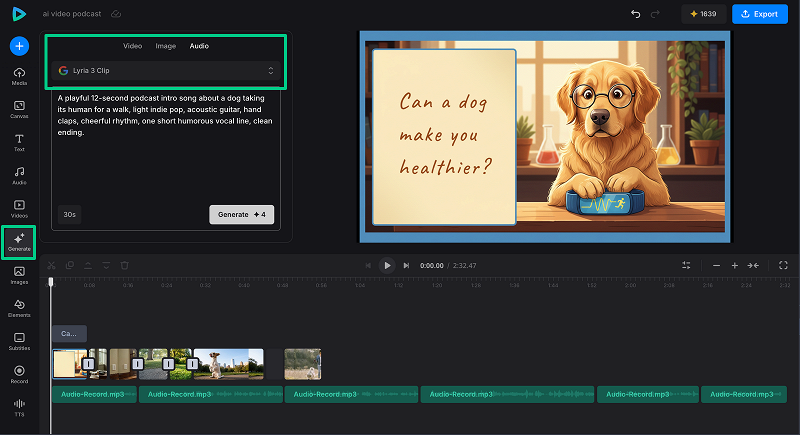Screen dimensions: 800x435
Task: Bring selected layer forward in timeline toolbar
Action: (88, 265)
